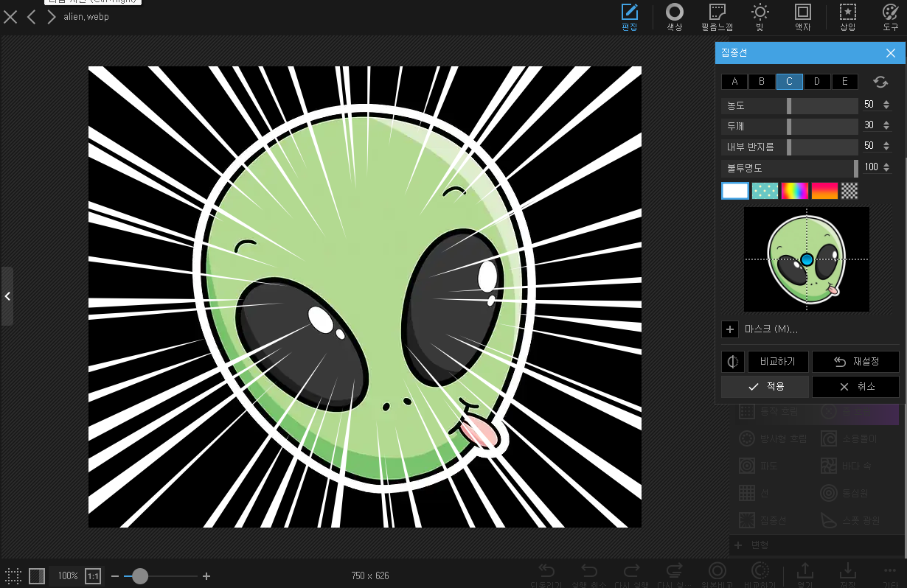Adjust the 농도 slider

coord(790,105)
